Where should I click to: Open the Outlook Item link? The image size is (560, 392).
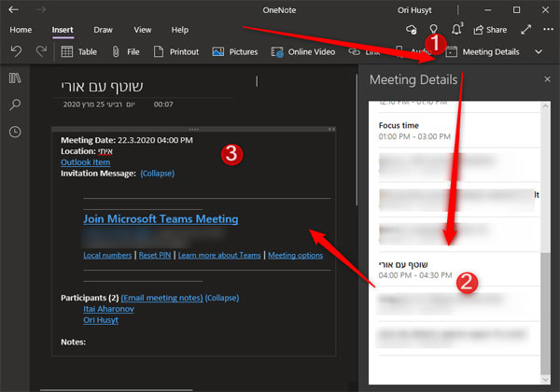85,161
